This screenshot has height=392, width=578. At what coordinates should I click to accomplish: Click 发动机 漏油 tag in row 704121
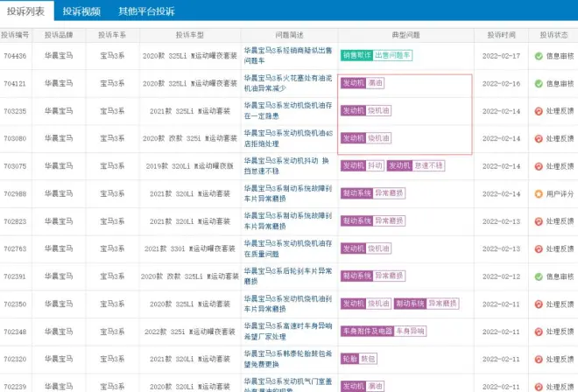click(363, 83)
